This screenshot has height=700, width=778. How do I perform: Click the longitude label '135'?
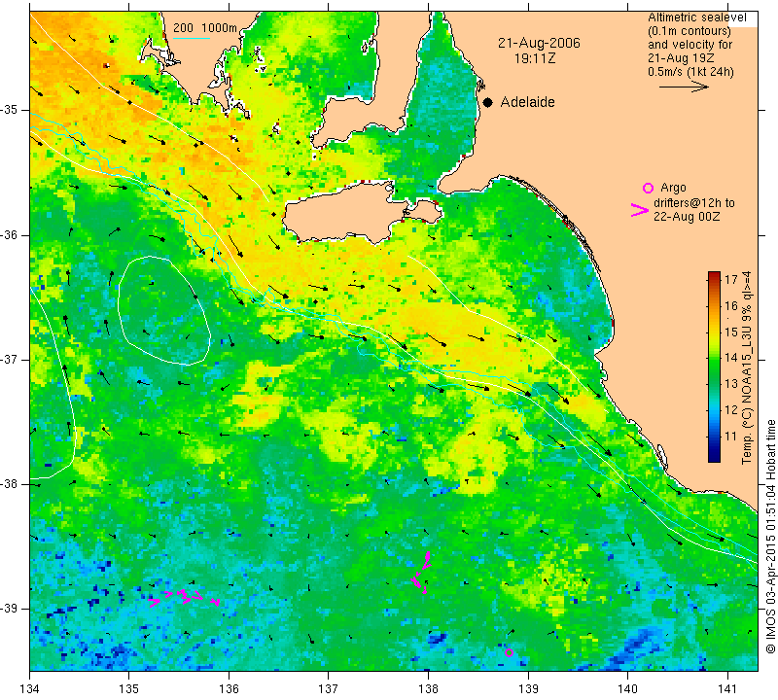coord(129,689)
